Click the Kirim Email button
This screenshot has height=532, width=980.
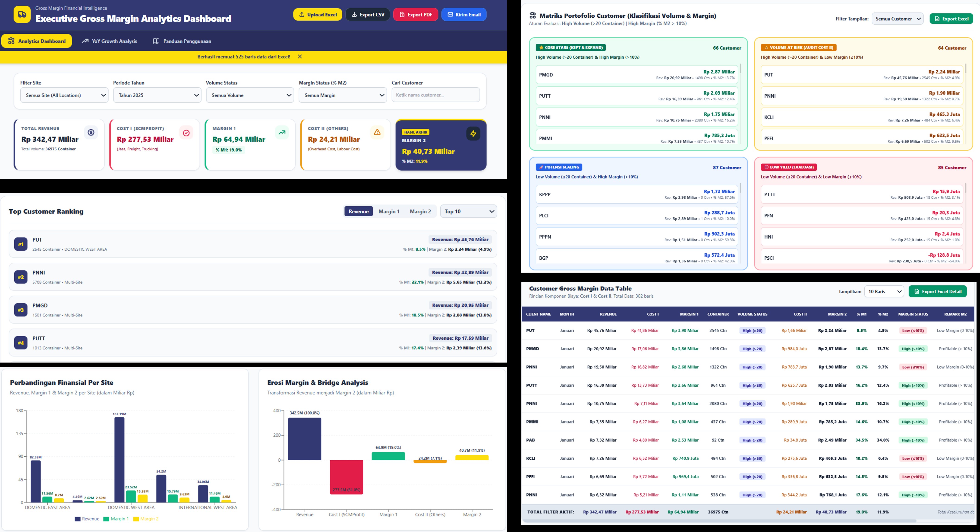(x=464, y=14)
